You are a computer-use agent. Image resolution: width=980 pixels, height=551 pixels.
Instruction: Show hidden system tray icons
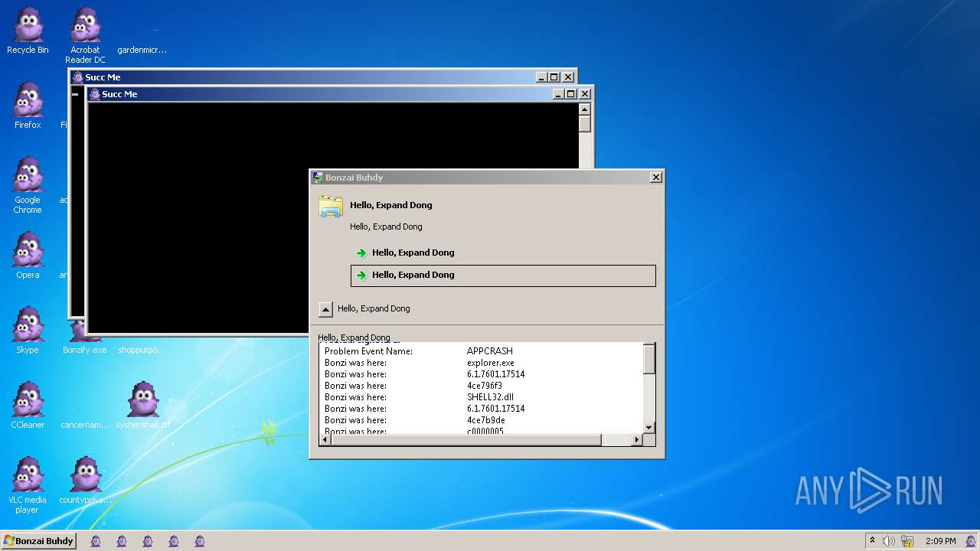(872, 541)
